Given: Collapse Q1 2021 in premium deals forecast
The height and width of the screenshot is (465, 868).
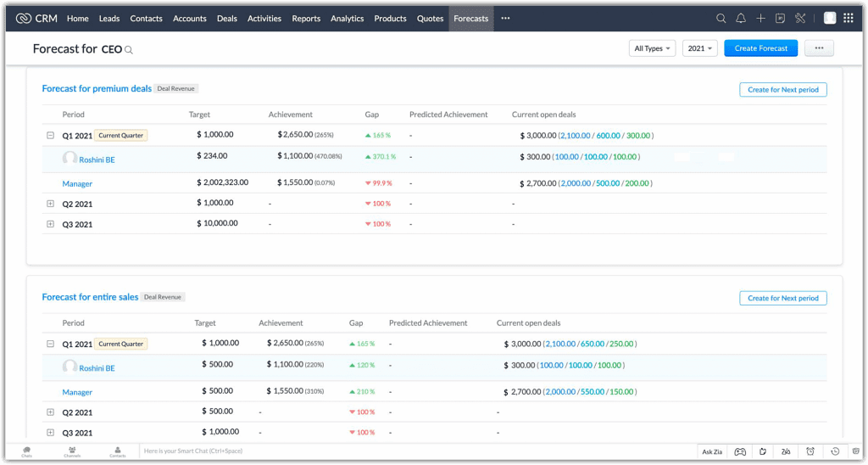Looking at the screenshot, I should pyautogui.click(x=50, y=135).
